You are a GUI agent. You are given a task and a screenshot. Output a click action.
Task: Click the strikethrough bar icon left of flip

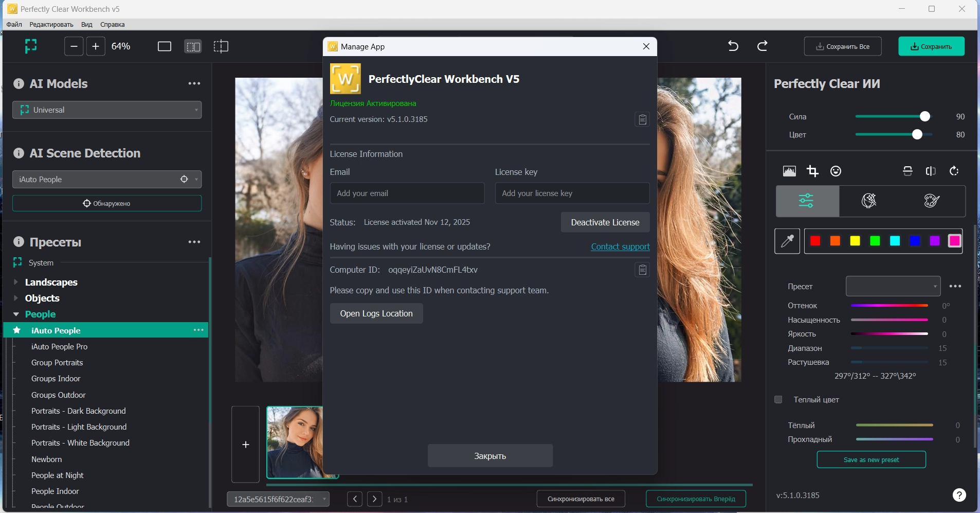click(x=908, y=171)
